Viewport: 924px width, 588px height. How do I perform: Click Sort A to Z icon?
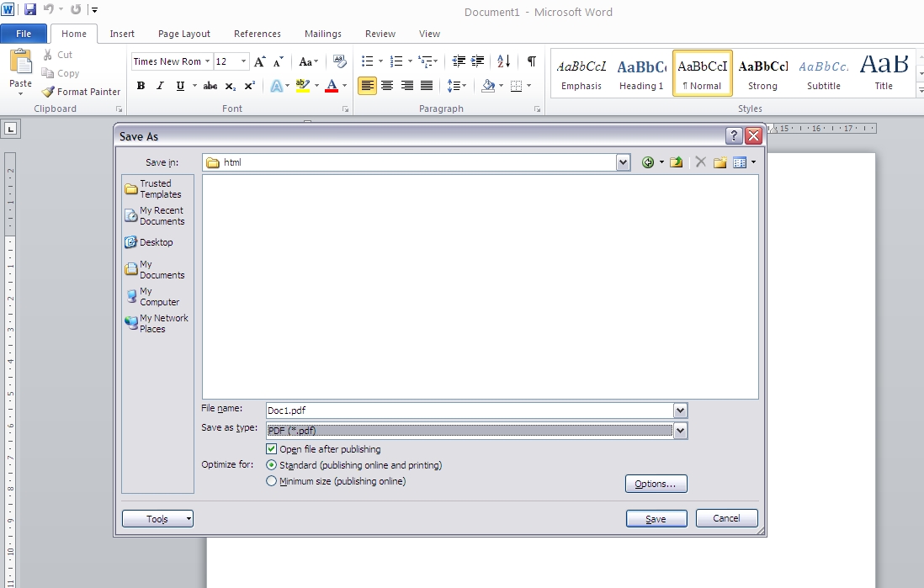coord(504,61)
